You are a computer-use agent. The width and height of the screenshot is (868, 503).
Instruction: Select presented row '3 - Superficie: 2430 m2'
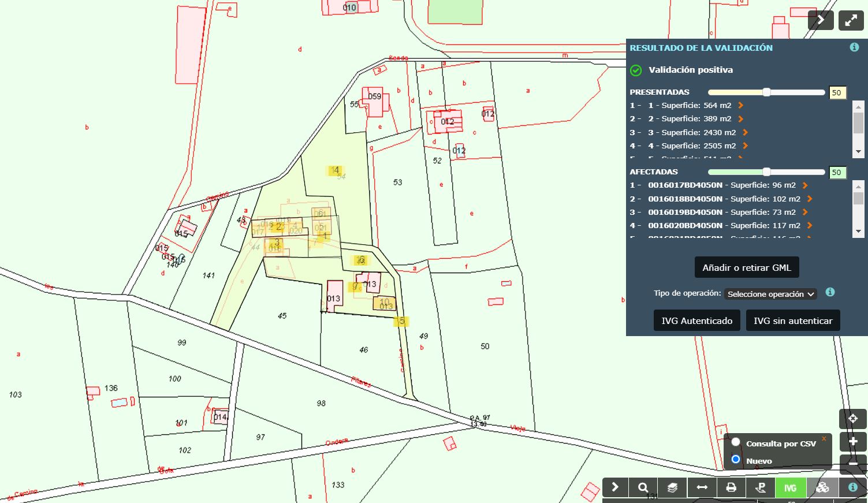(689, 132)
